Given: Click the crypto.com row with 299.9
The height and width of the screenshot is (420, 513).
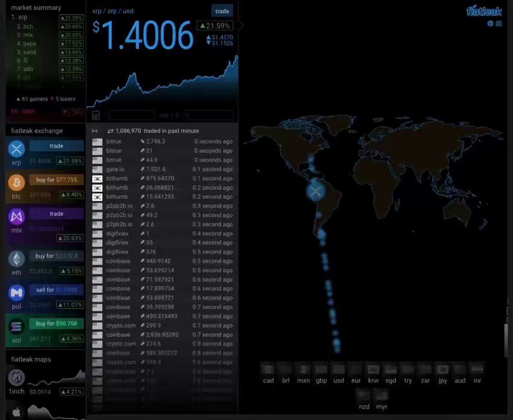Looking at the screenshot, I should [162, 326].
